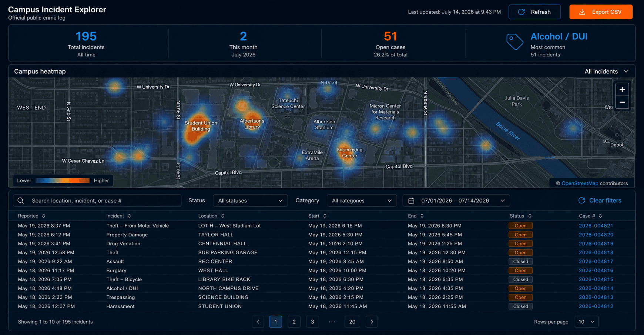Image resolution: width=644 pixels, height=335 pixels.
Task: Click the 'Theft – From Motor Vehicle' incident cell
Action: click(137, 226)
